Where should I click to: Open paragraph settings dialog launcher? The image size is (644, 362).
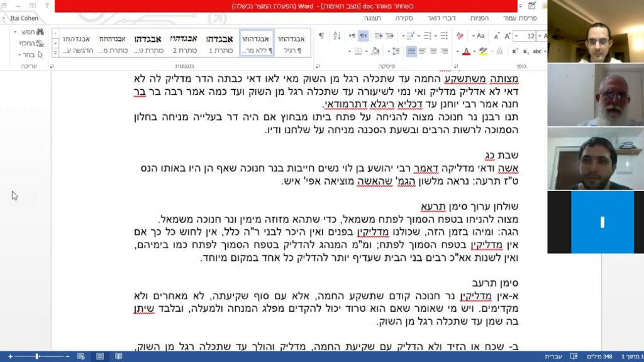pyautogui.click(x=318, y=66)
